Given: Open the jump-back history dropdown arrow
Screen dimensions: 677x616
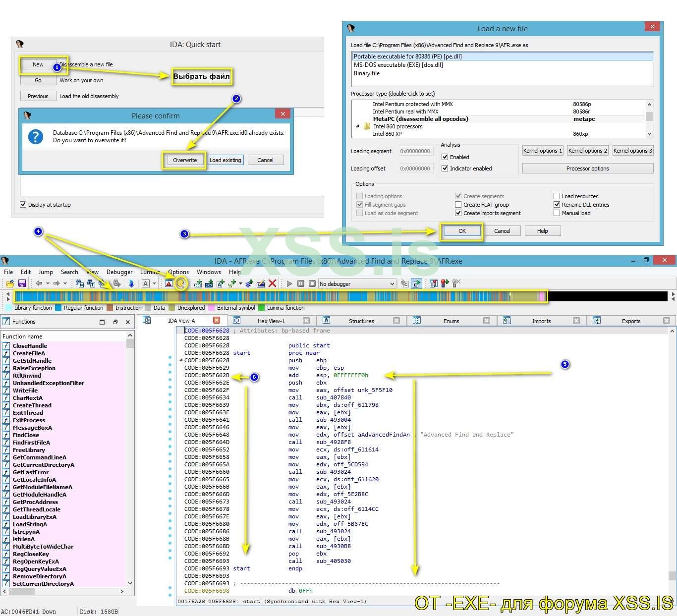Looking at the screenshot, I should pyautogui.click(x=48, y=283).
